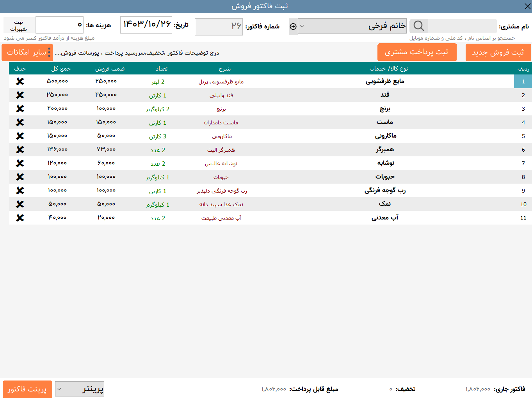Viewport: 532px width, 400px height.
Task: Delete the حبوبات row
Action: [20, 177]
